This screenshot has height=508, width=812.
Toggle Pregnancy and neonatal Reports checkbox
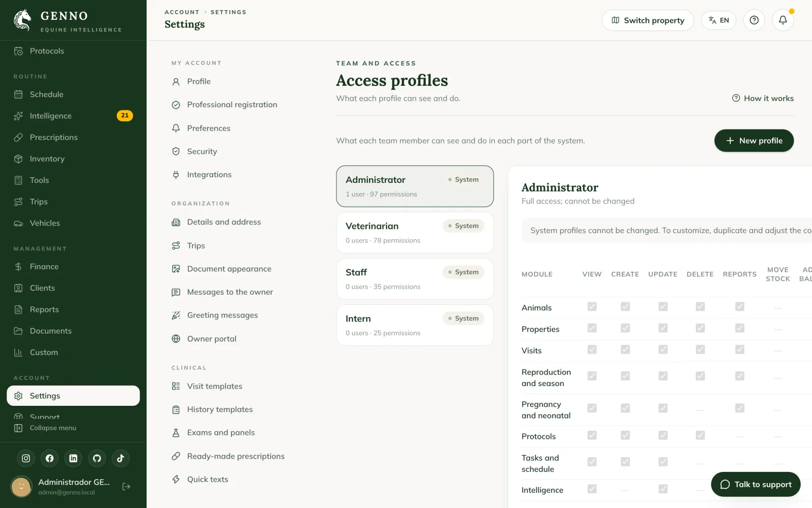[740, 408]
